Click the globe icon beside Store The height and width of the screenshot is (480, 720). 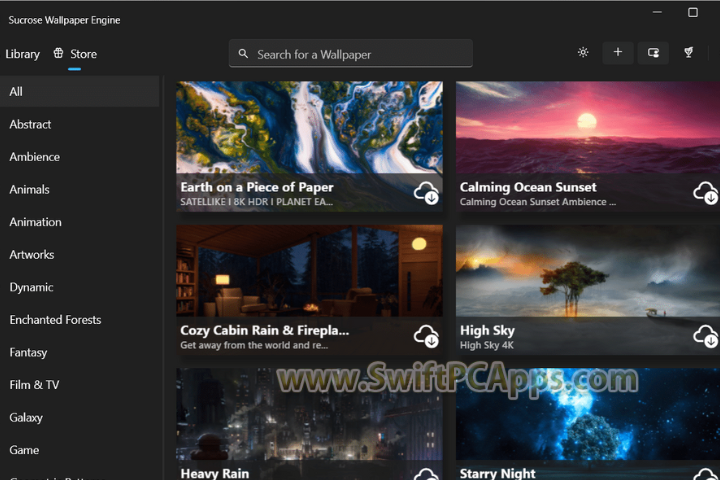58,53
